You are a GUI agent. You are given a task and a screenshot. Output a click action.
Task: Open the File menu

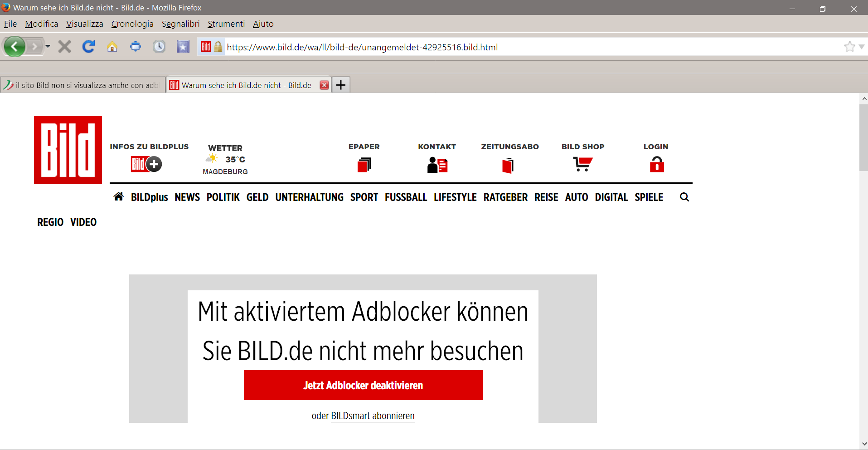coord(10,24)
